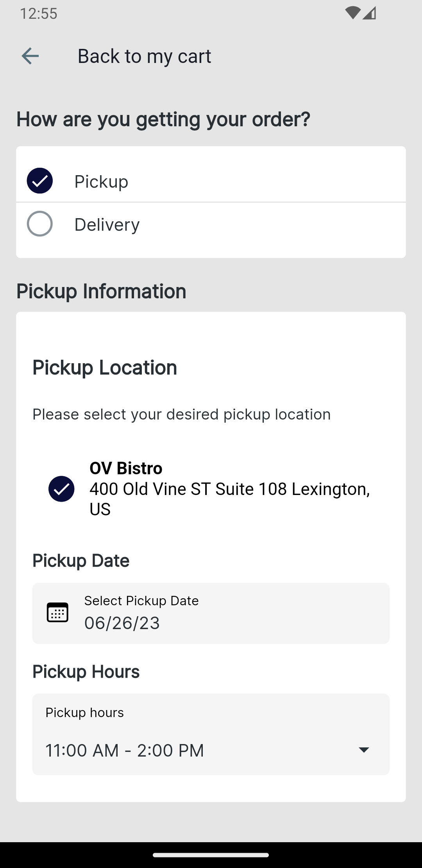Open the Select Pickup Date field
Viewport: 422px width, 868px height.
pos(211,613)
